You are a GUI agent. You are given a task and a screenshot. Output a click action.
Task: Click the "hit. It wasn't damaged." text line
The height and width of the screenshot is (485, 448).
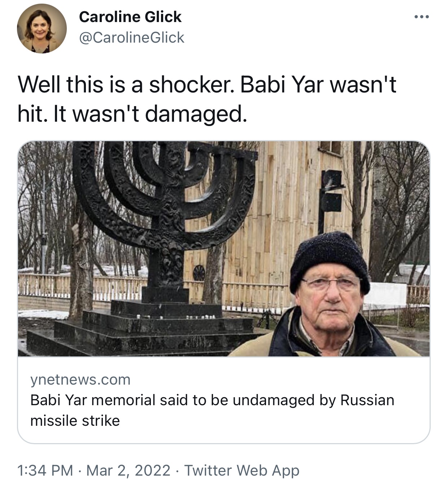point(132,114)
